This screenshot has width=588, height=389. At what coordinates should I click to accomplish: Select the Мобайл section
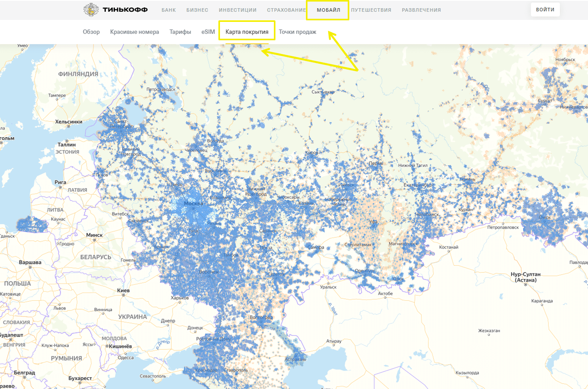coord(328,10)
